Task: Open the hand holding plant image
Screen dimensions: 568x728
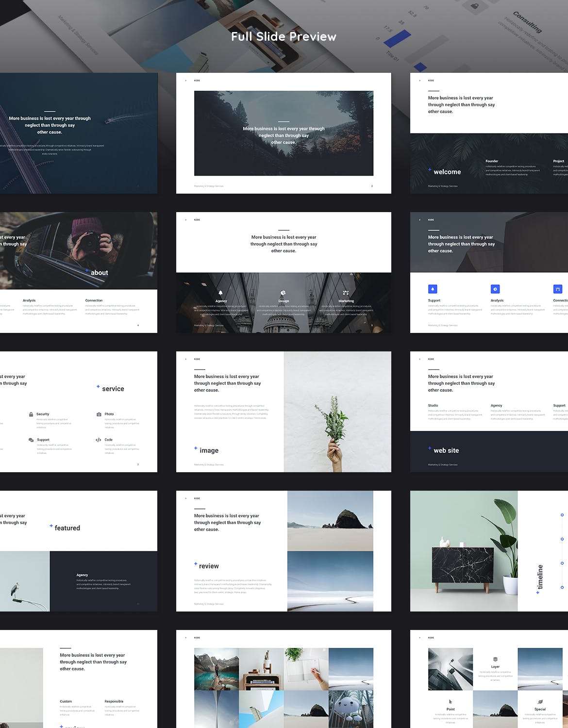Action: coord(337,412)
